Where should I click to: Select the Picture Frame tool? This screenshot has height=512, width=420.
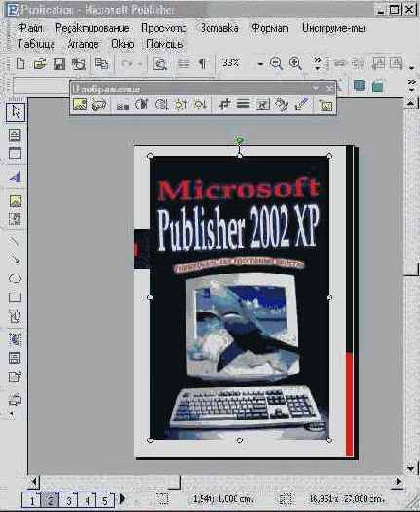click(15, 201)
